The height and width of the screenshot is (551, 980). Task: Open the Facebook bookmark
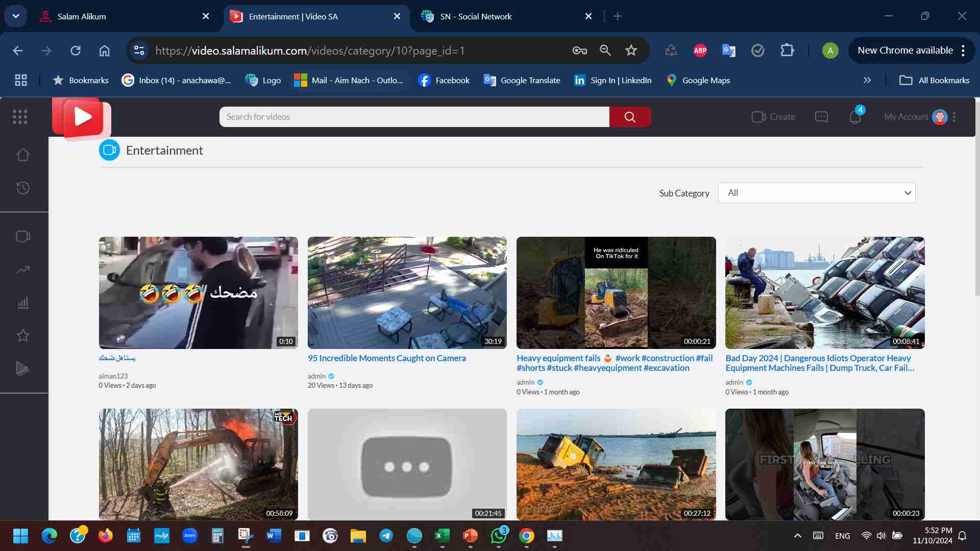tap(444, 80)
